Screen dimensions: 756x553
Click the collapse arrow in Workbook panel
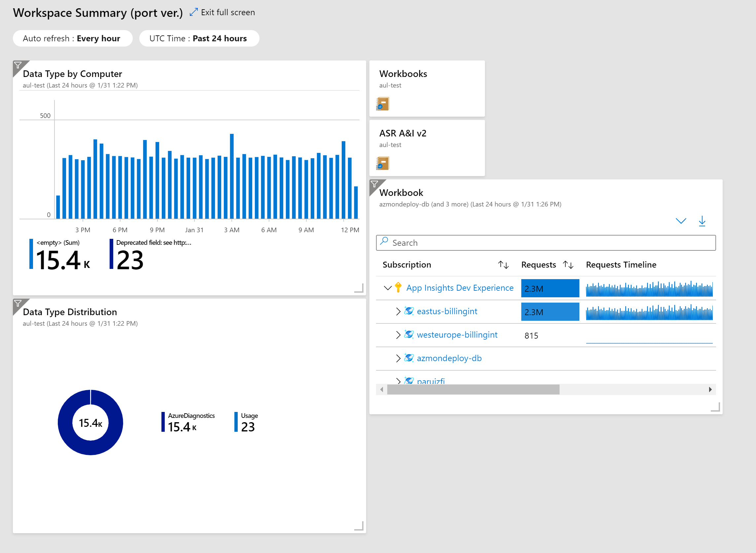(x=680, y=222)
